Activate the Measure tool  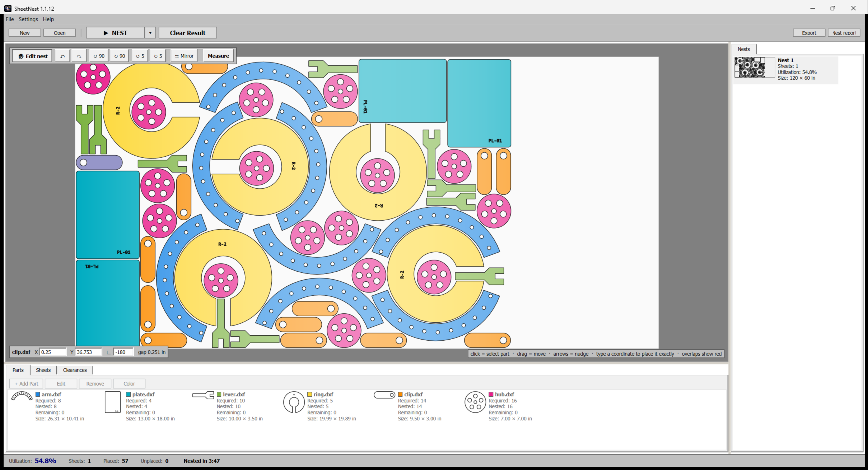click(218, 56)
